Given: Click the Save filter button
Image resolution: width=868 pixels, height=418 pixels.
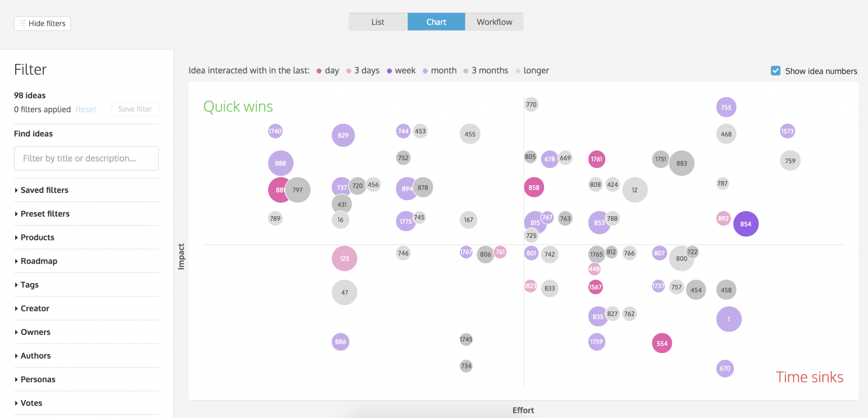Looking at the screenshot, I should pyautogui.click(x=135, y=109).
